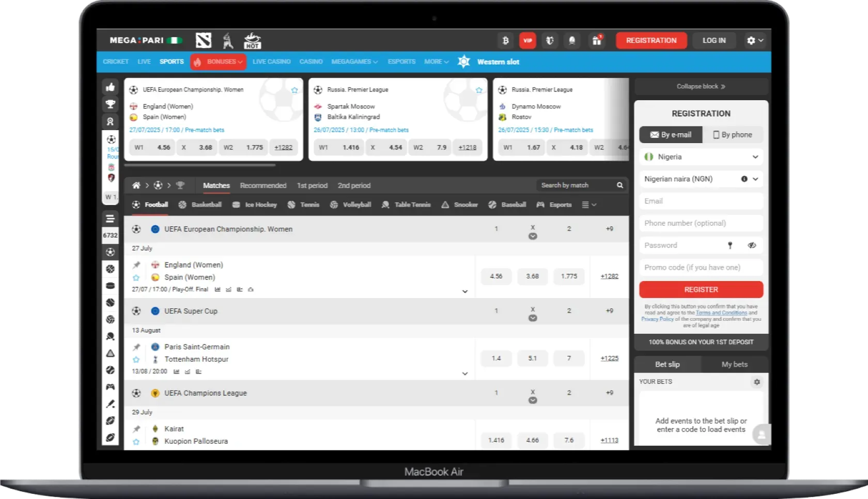The image size is (868, 499).
Task: Switch to the Recommended tab
Action: (x=263, y=185)
